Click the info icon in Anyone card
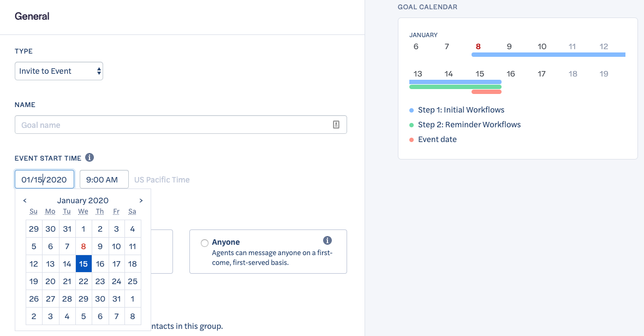The width and height of the screenshot is (644, 336). (x=327, y=240)
